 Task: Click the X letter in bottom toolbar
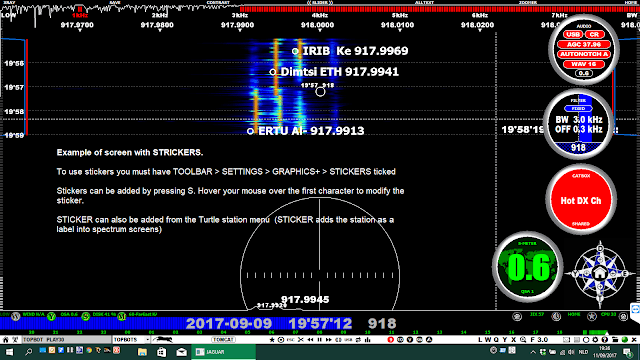pos(513,340)
